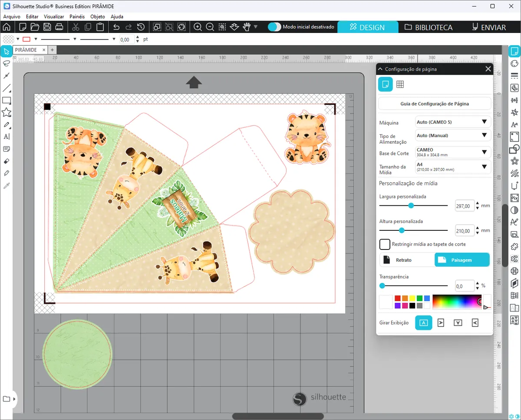Open the Painéis menu
Image resolution: width=521 pixels, height=420 pixels.
[x=77, y=16]
